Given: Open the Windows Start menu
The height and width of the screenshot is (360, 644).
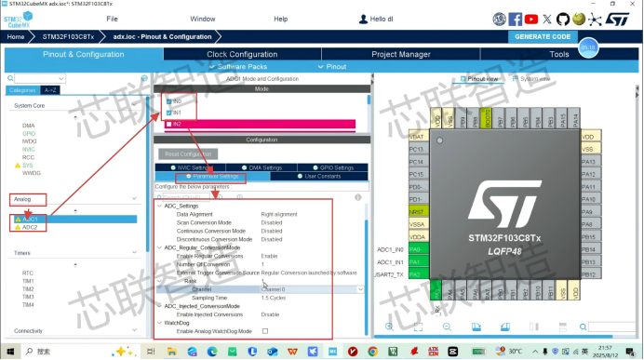Looking at the screenshot, I should pos(10,352).
